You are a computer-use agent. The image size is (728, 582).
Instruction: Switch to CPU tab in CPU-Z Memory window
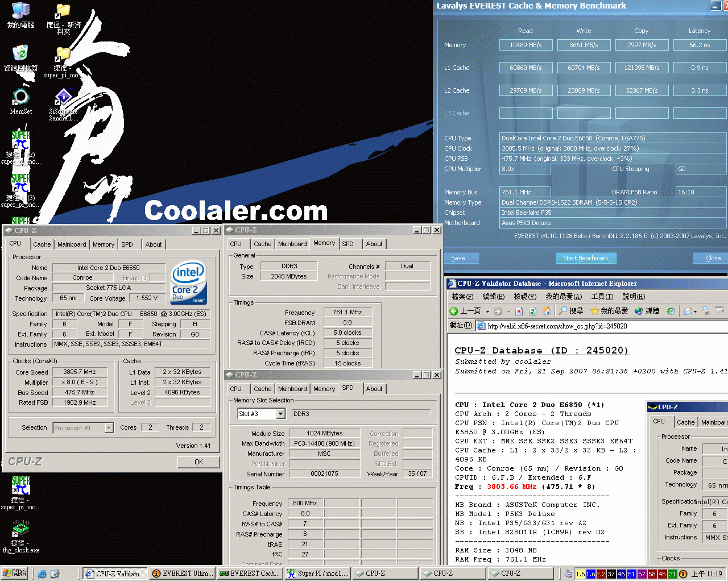coord(236,244)
